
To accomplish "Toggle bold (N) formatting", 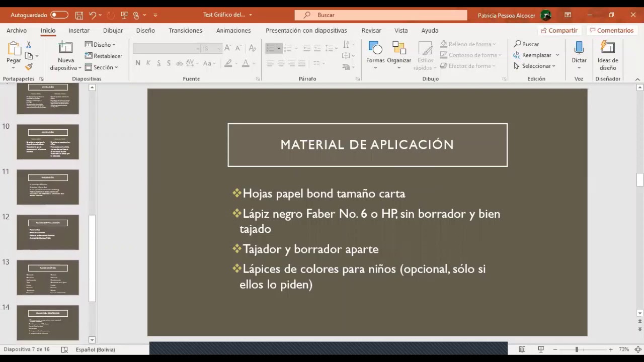I will coord(138,63).
